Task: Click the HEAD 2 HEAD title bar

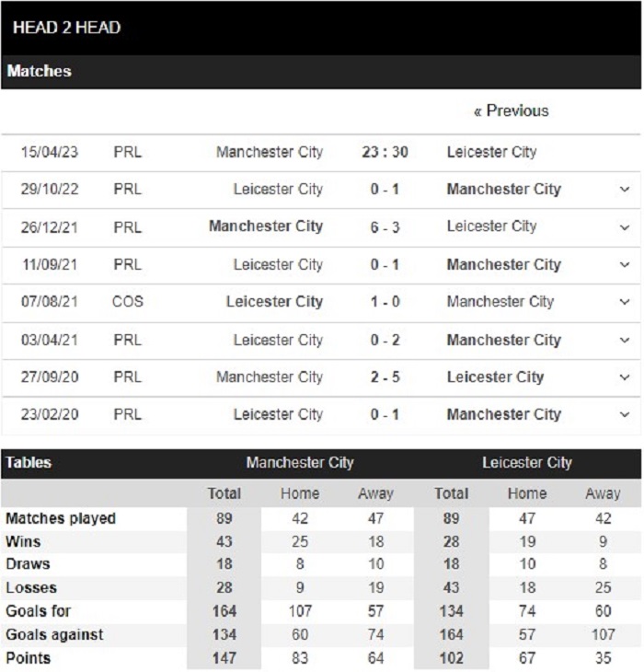Action: 67,28
